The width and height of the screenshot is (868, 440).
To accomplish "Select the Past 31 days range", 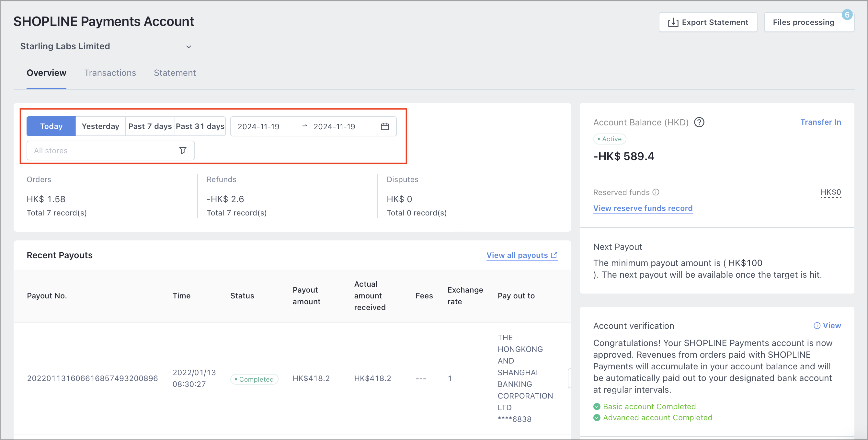I will [200, 126].
